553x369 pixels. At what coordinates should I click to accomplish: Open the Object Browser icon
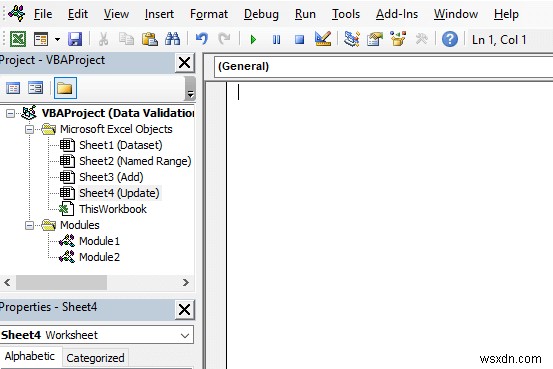398,39
